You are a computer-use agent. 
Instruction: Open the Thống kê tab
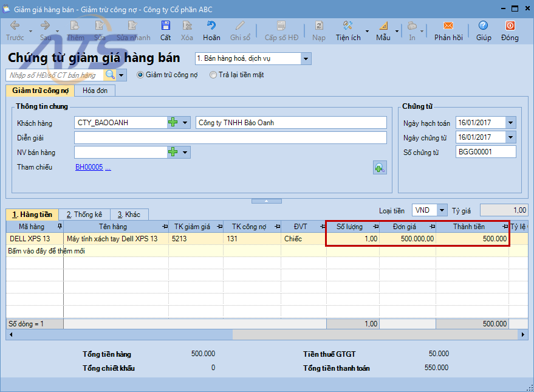click(84, 215)
